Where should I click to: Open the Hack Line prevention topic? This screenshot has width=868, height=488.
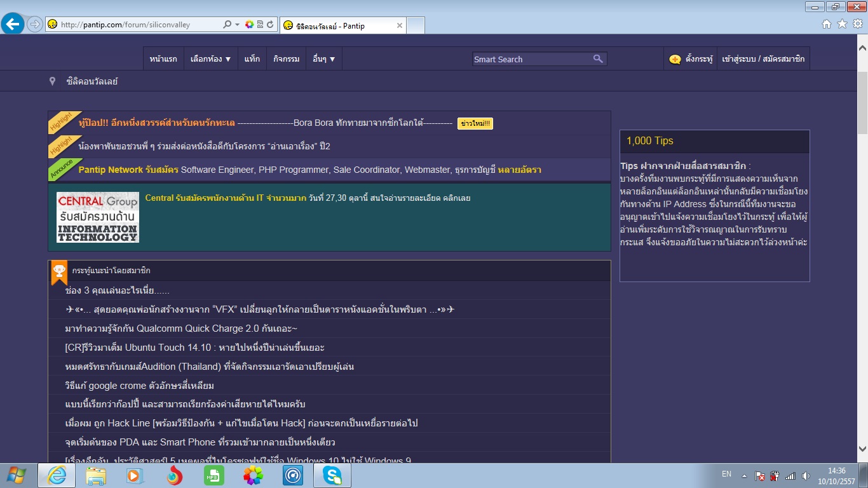(241, 423)
